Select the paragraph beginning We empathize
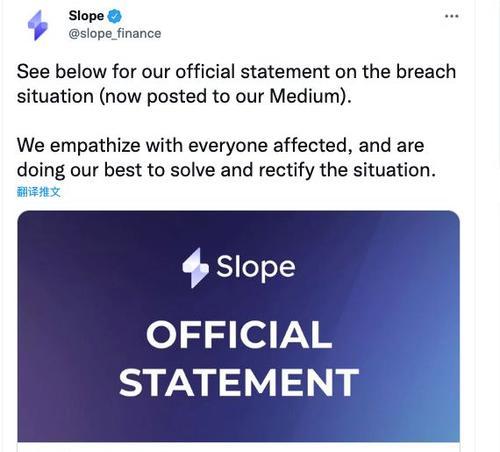The image size is (500, 452). click(226, 158)
